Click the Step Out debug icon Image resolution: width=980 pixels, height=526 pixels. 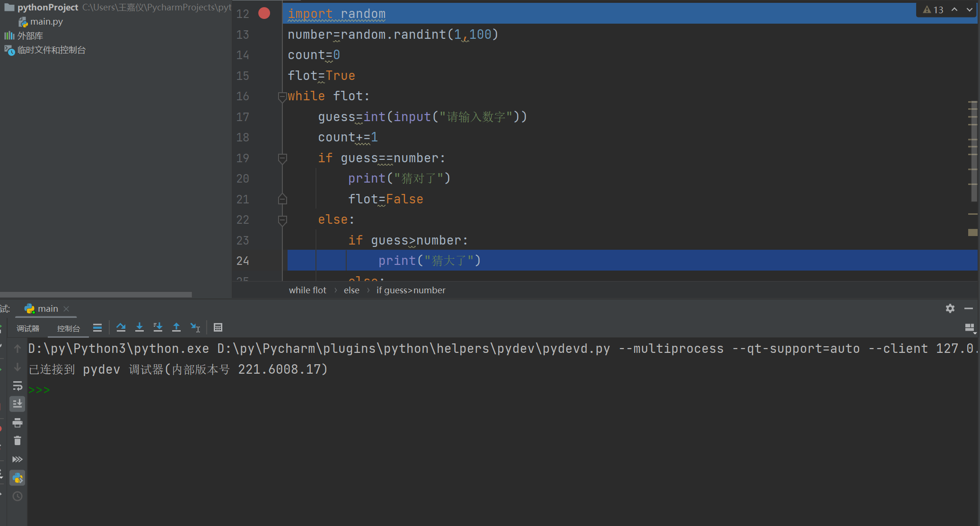coord(176,327)
